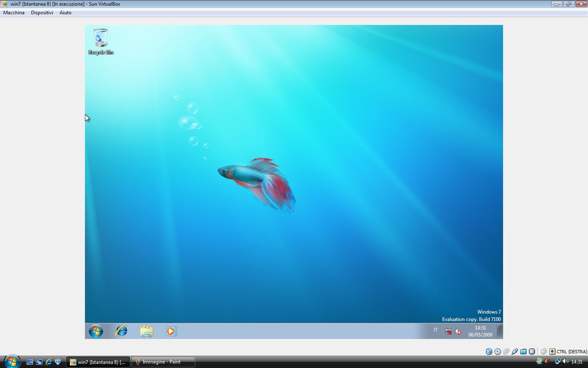
Task: Click VirtualBox USB devices status icon
Action: pos(514,352)
